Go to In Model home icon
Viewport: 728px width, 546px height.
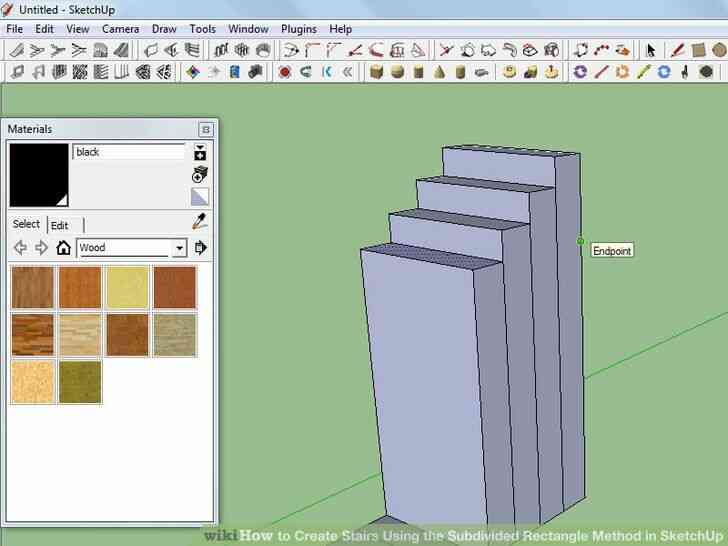point(64,247)
